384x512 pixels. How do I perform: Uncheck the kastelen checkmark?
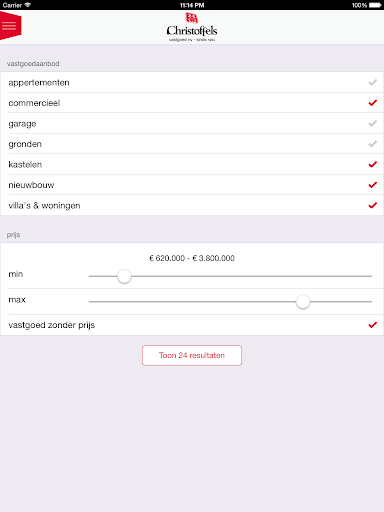click(373, 164)
